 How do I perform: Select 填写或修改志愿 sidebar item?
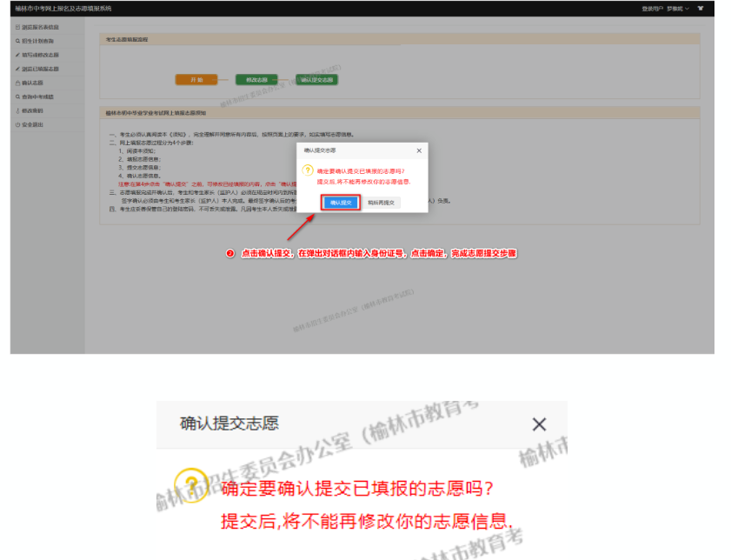[x=40, y=55]
